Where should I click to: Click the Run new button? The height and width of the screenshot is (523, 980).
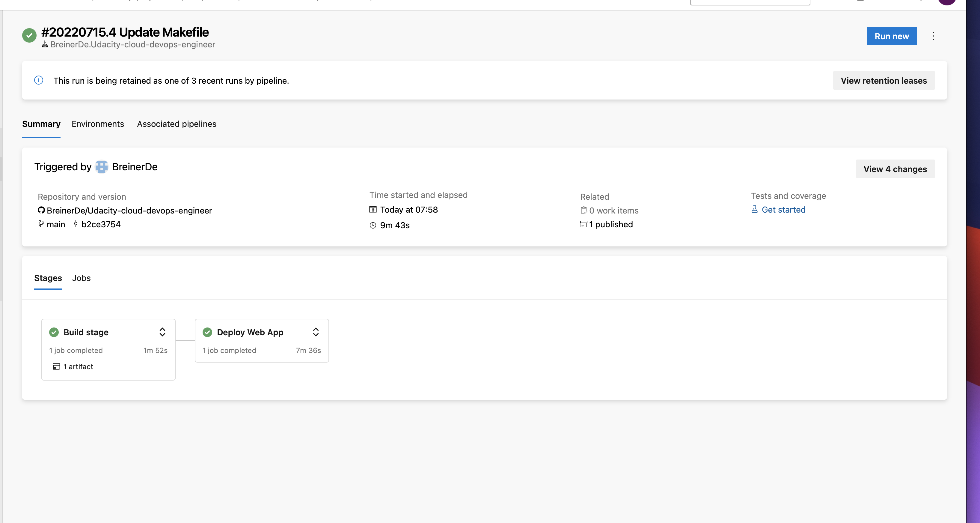(x=892, y=36)
